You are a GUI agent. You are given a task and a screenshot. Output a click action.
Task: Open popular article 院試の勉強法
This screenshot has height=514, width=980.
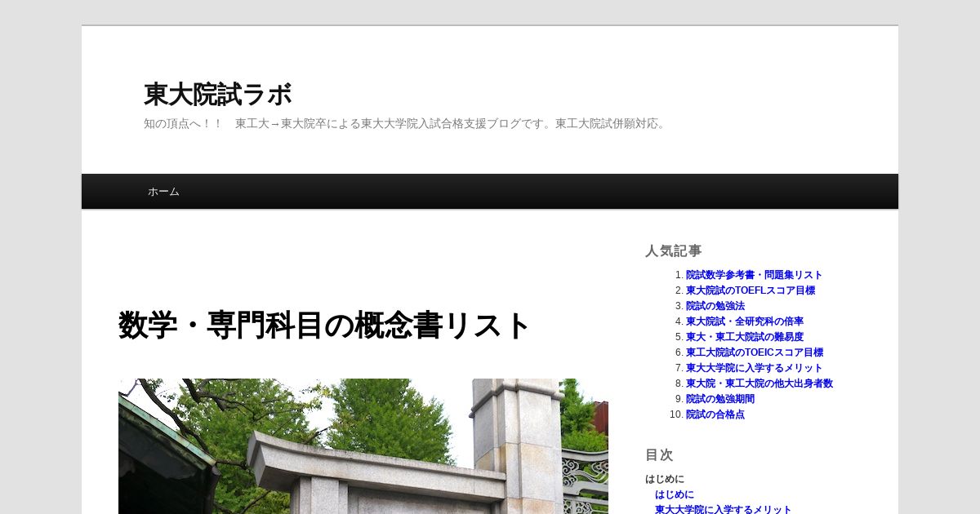715,306
